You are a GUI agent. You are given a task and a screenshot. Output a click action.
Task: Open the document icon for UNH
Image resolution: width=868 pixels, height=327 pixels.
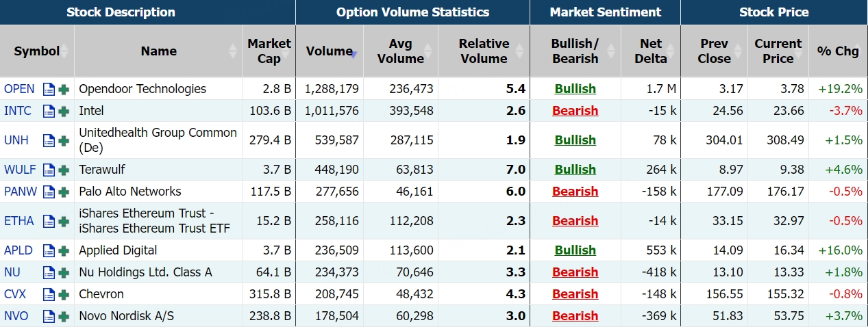(49, 140)
